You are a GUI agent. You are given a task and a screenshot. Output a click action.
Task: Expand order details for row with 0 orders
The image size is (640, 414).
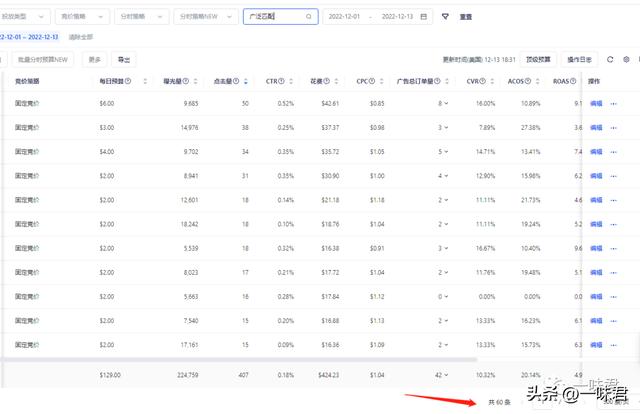point(446,297)
